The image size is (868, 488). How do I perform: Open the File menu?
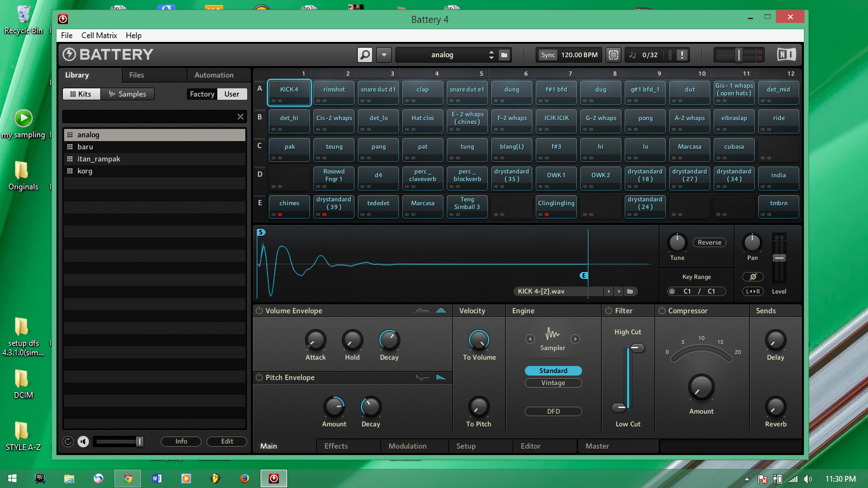pyautogui.click(x=67, y=36)
